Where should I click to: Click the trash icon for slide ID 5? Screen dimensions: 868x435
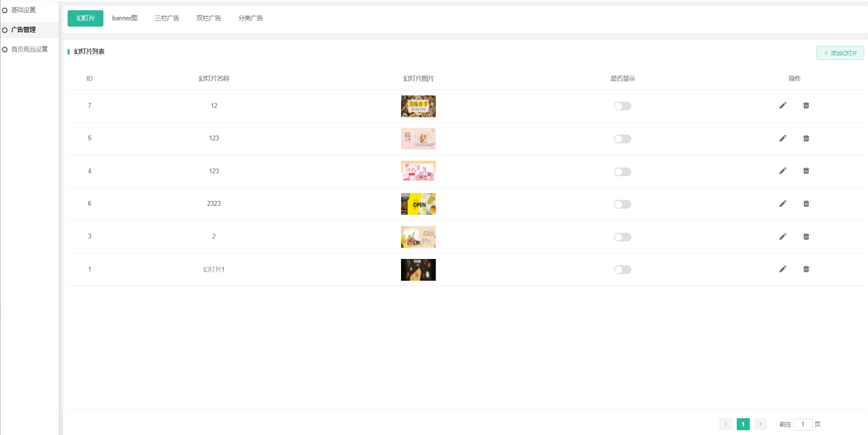point(806,139)
